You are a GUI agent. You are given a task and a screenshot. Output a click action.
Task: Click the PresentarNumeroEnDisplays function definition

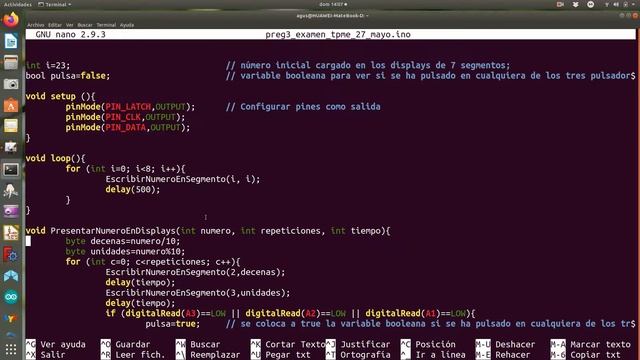tap(208, 231)
